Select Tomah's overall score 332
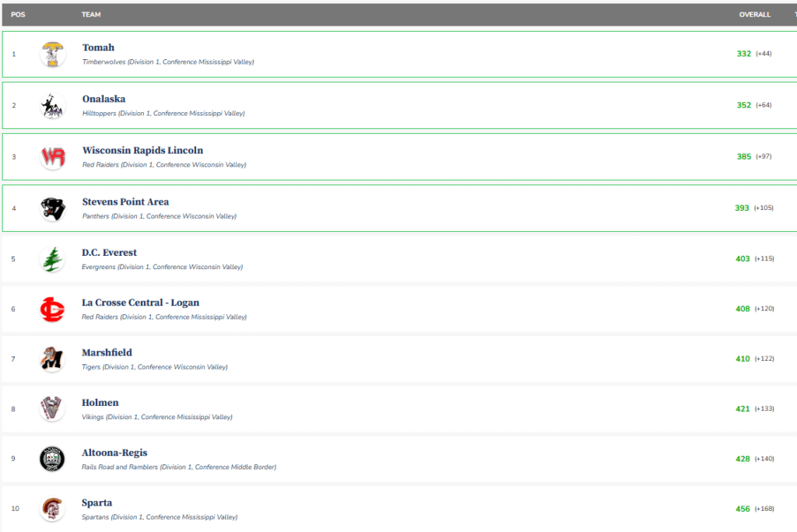 (743, 54)
